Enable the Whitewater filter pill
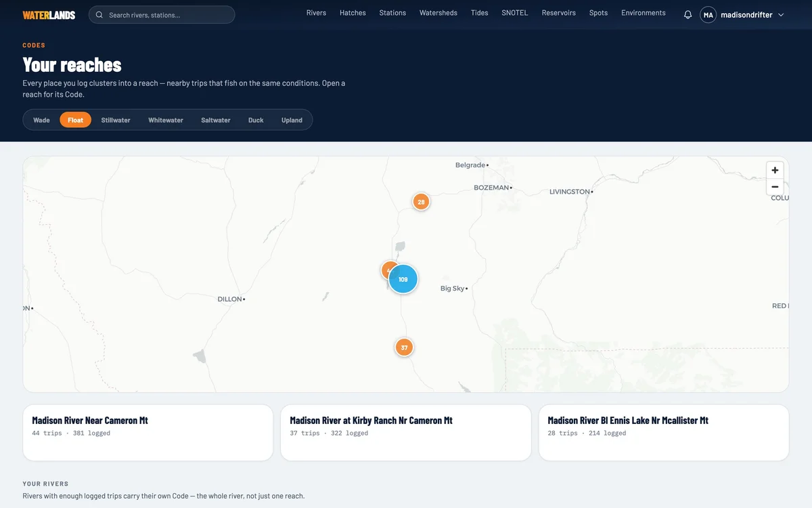Viewport: 812px width, 508px height. tap(166, 120)
